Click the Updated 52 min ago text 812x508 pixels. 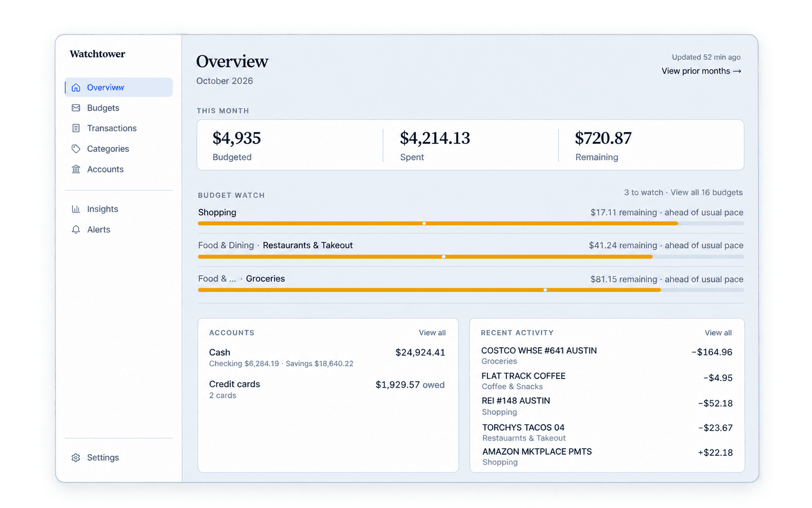(x=706, y=57)
